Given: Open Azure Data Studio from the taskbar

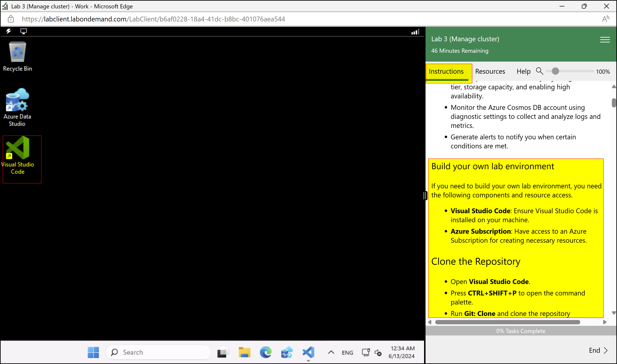Looking at the screenshot, I should (286, 352).
